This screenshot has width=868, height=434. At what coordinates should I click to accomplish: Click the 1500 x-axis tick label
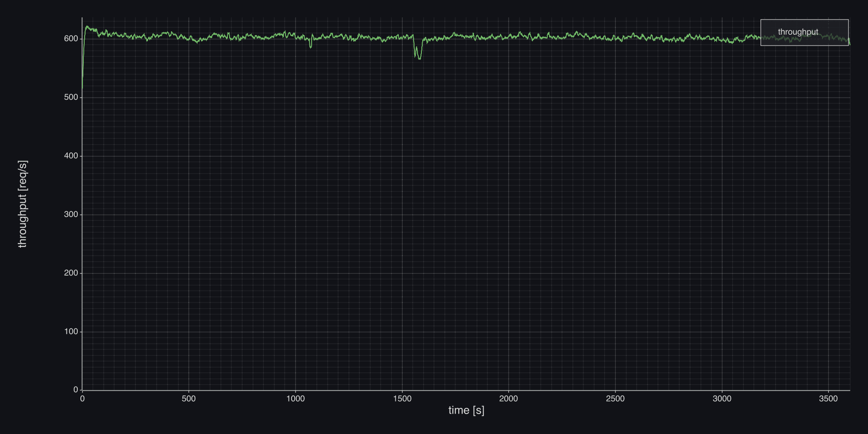point(402,399)
